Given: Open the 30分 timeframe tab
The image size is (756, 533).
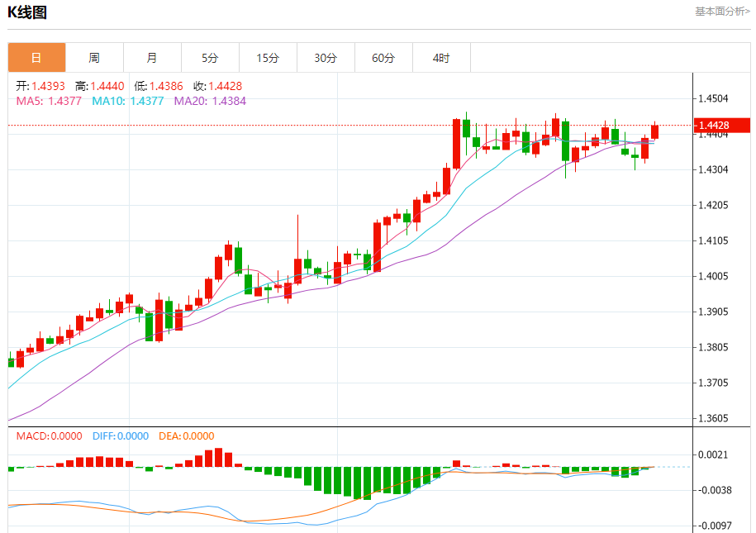Looking at the screenshot, I should point(326,58).
